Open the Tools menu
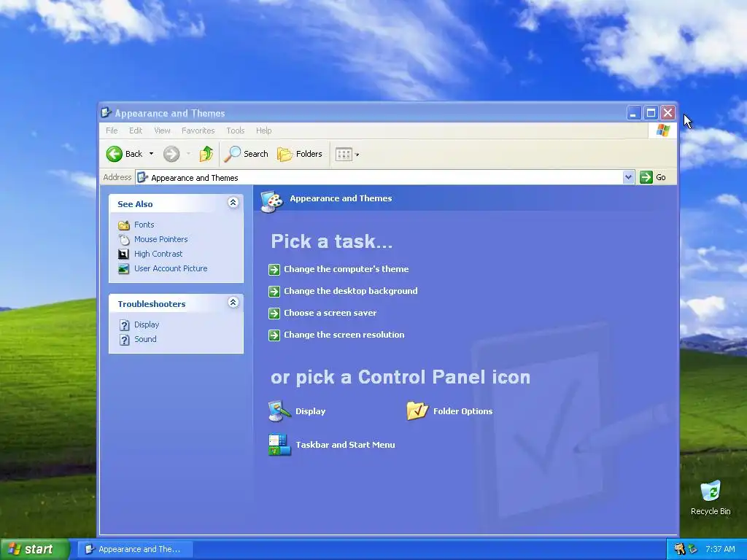Screen dimensions: 747x560 [236, 131]
